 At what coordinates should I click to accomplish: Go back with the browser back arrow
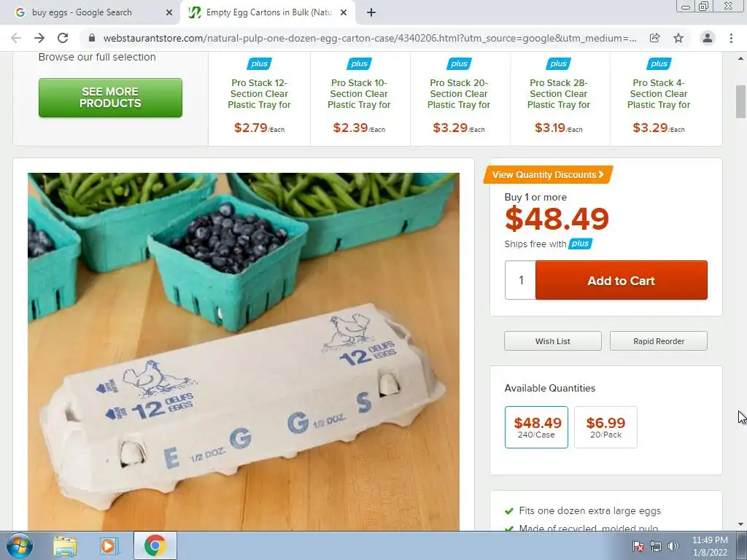pyautogui.click(x=16, y=38)
